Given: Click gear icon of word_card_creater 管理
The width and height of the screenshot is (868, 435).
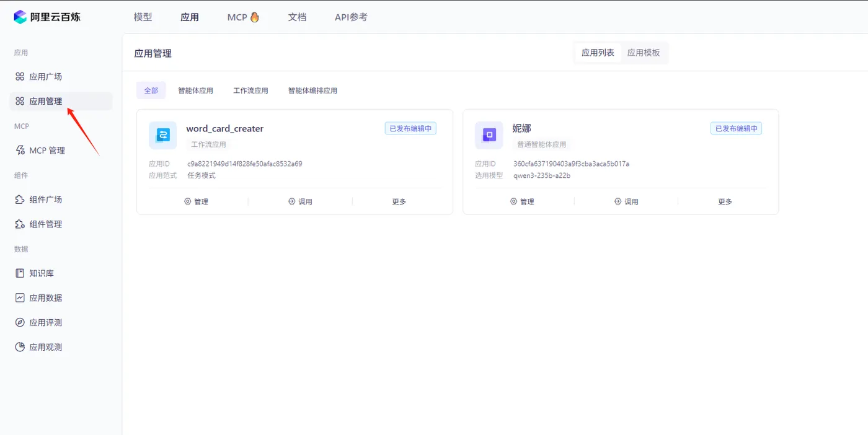Looking at the screenshot, I should coord(188,201).
